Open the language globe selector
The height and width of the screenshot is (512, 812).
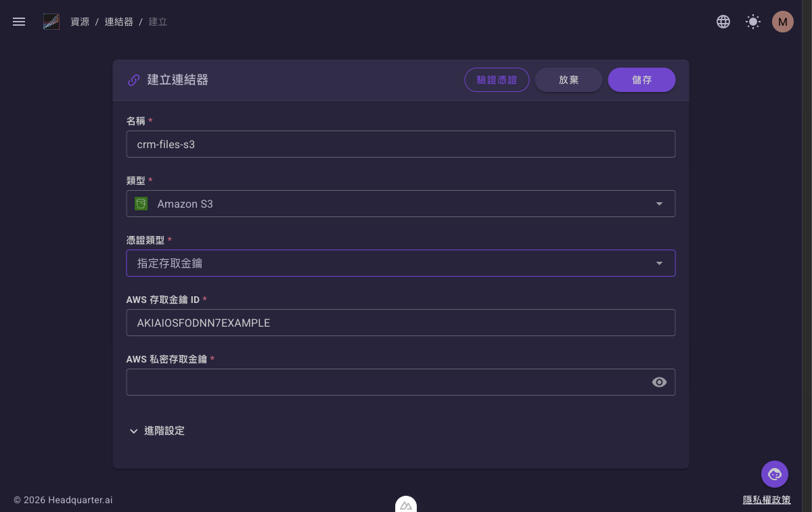point(723,22)
